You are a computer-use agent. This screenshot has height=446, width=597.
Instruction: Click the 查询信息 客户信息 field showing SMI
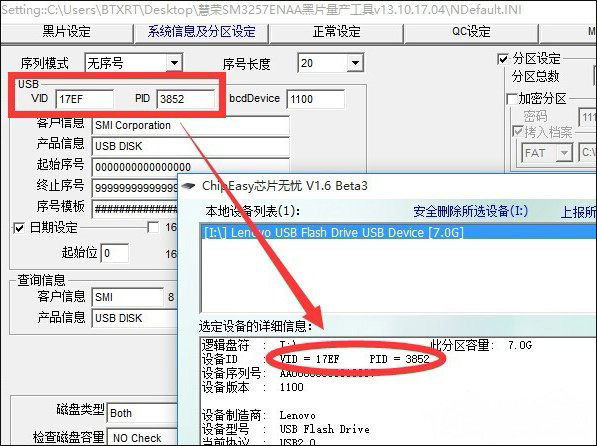click(128, 297)
